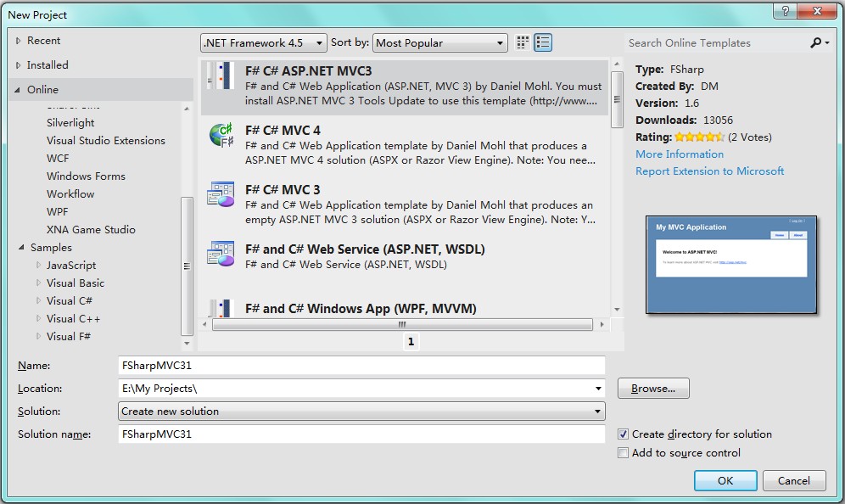The height and width of the screenshot is (504, 845).
Task: Click the My MVC Application preview thumbnail
Action: point(731,265)
